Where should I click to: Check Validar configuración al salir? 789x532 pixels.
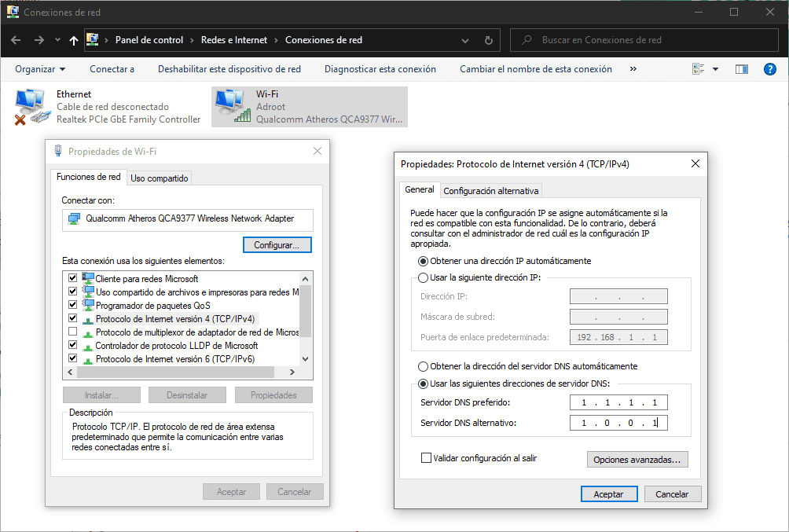(426, 458)
